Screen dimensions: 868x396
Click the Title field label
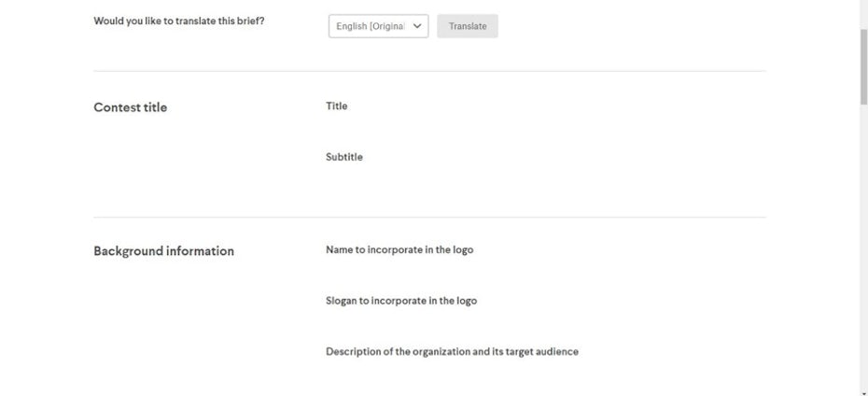(336, 106)
